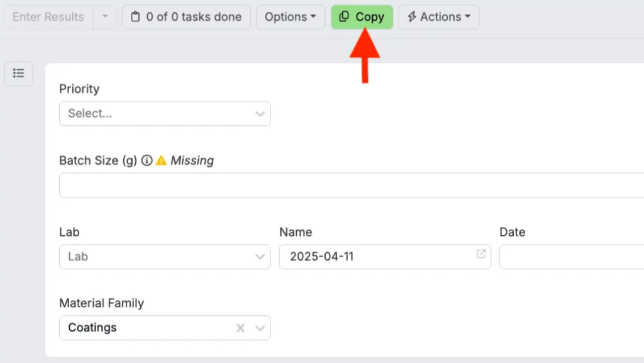The width and height of the screenshot is (644, 363).
Task: Open the Actions dropdown menu
Action: point(438,17)
